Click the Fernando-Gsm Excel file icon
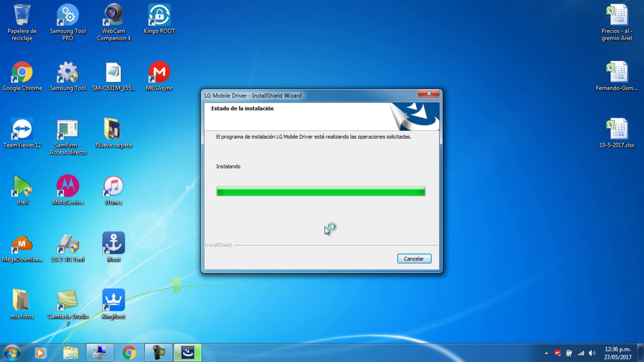The height and width of the screenshot is (362, 644). click(x=617, y=76)
